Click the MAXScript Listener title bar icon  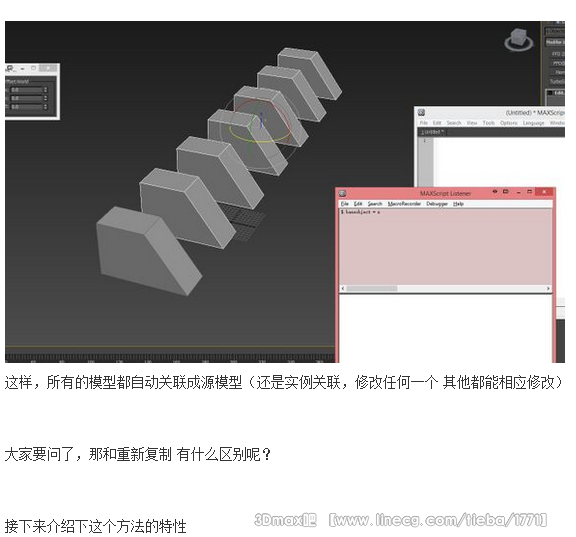(x=343, y=193)
